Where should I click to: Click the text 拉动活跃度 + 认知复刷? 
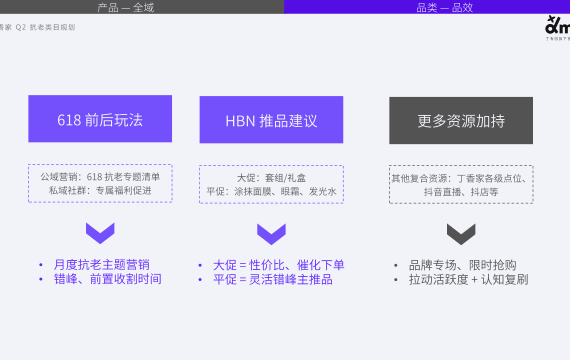tap(468, 280)
